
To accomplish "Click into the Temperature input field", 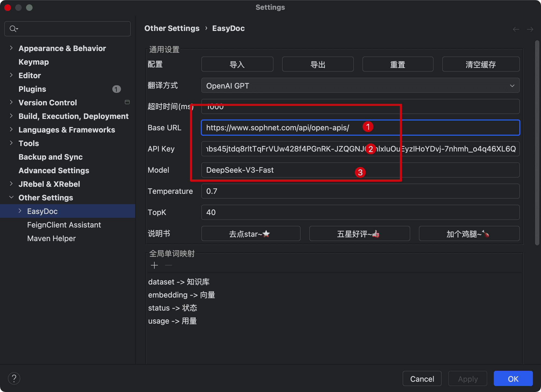I will [360, 191].
